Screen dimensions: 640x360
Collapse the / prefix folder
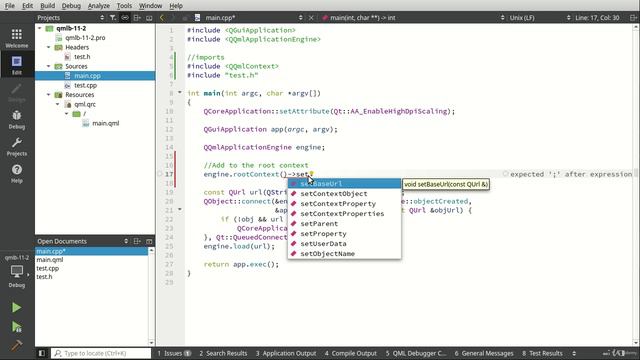point(67,113)
